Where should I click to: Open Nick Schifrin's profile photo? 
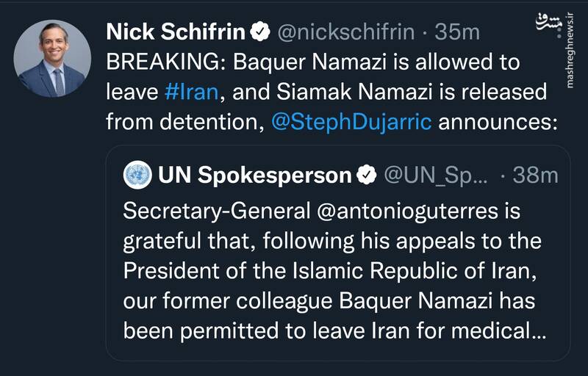[53, 59]
